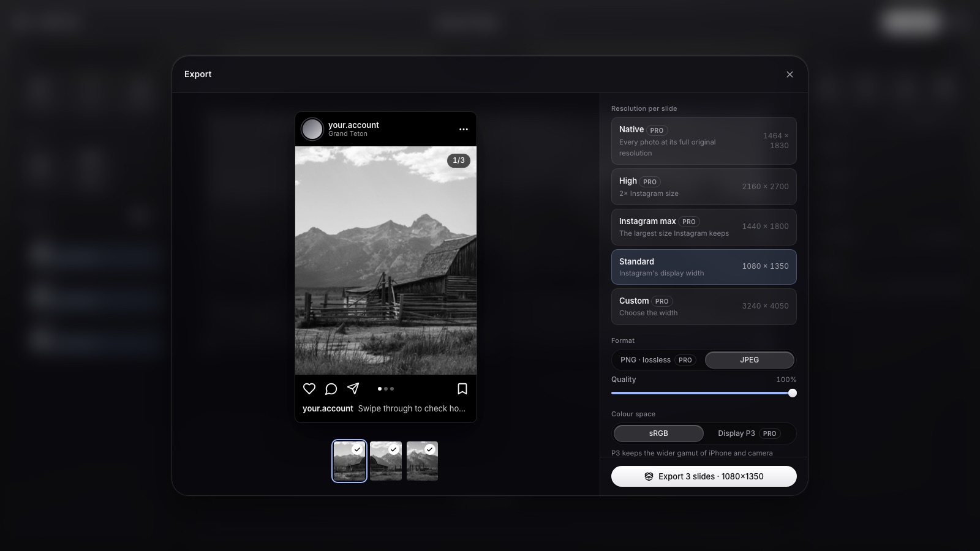Select the third slide thumbnail
The height and width of the screenshot is (551, 980).
422,461
